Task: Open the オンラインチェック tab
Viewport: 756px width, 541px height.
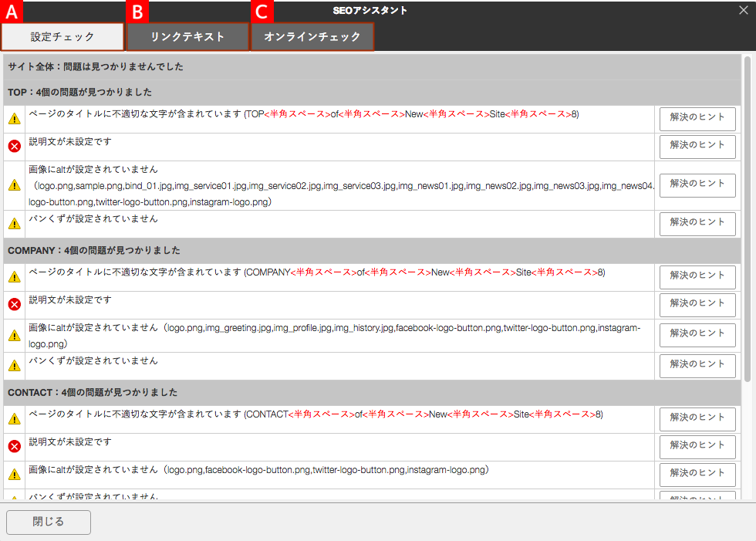Action: pos(312,36)
